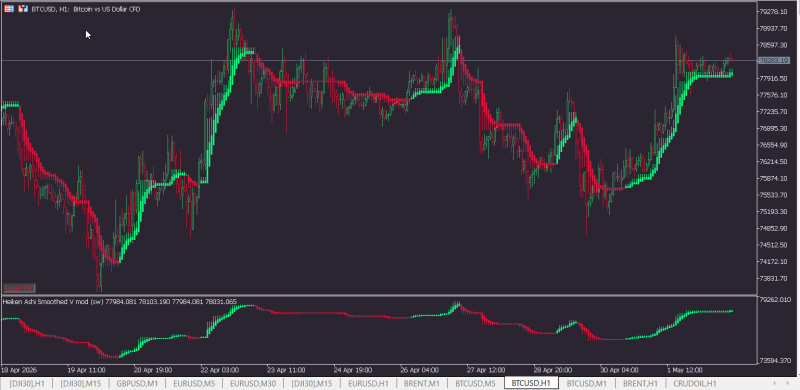Click the 77916.50 price scale label
This screenshot has height=390, width=800.
(x=774, y=78)
